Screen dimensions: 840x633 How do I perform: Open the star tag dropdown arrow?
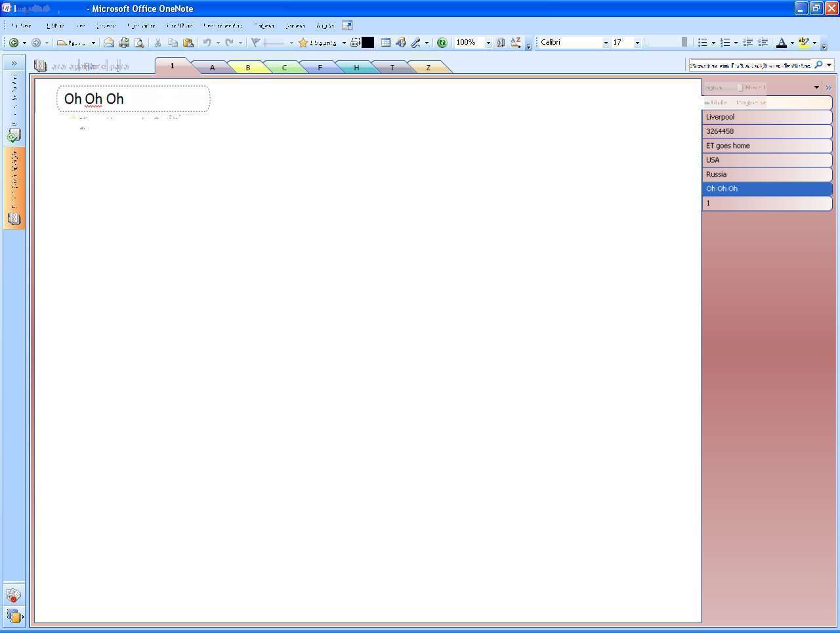click(344, 43)
